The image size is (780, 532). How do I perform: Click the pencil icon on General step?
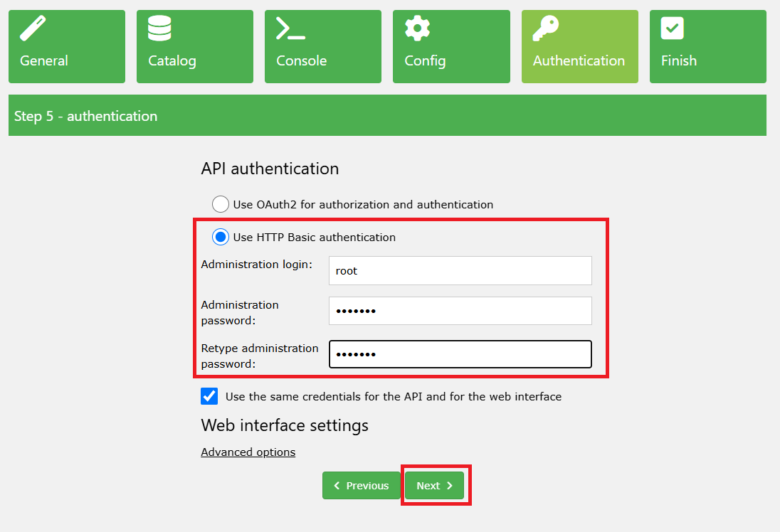(x=33, y=28)
